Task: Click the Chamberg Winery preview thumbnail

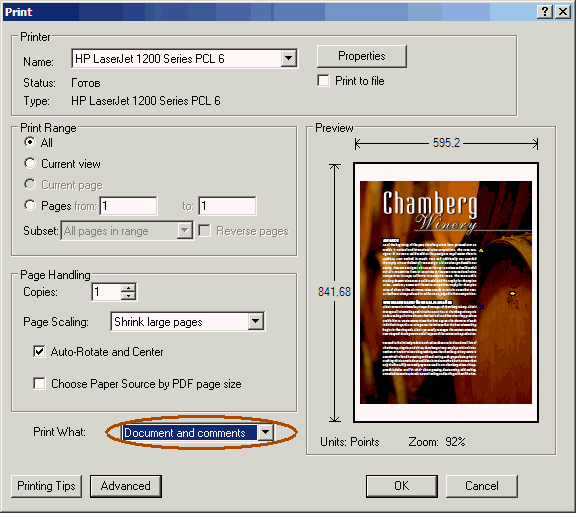Action: point(446,293)
